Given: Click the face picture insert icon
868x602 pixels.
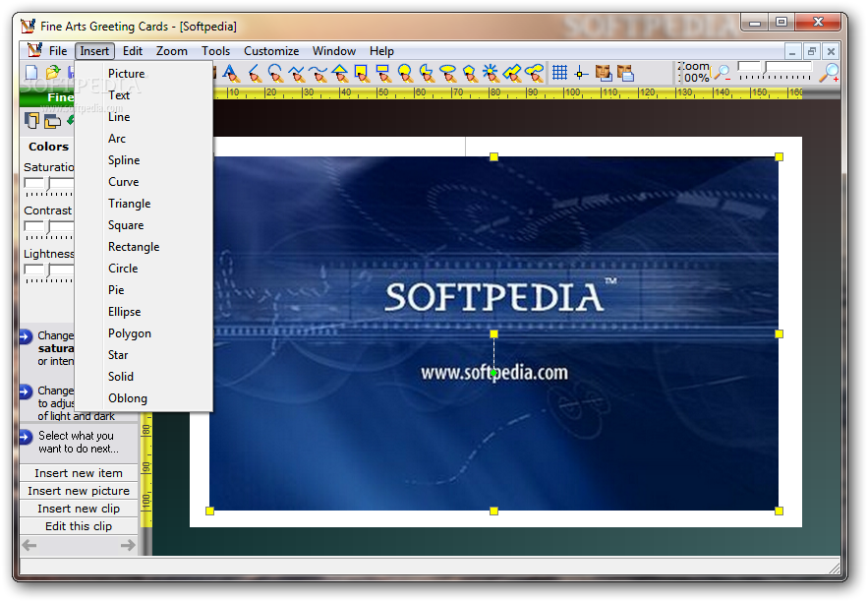Looking at the screenshot, I should pyautogui.click(x=603, y=73).
